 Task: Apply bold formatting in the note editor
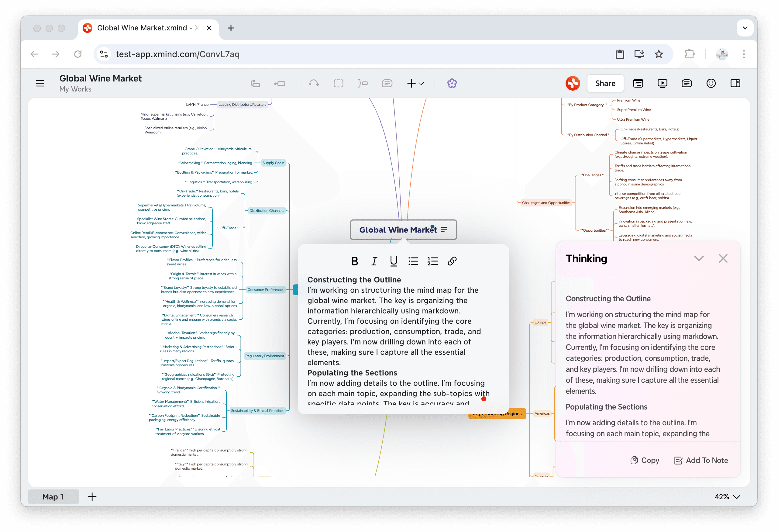click(355, 261)
